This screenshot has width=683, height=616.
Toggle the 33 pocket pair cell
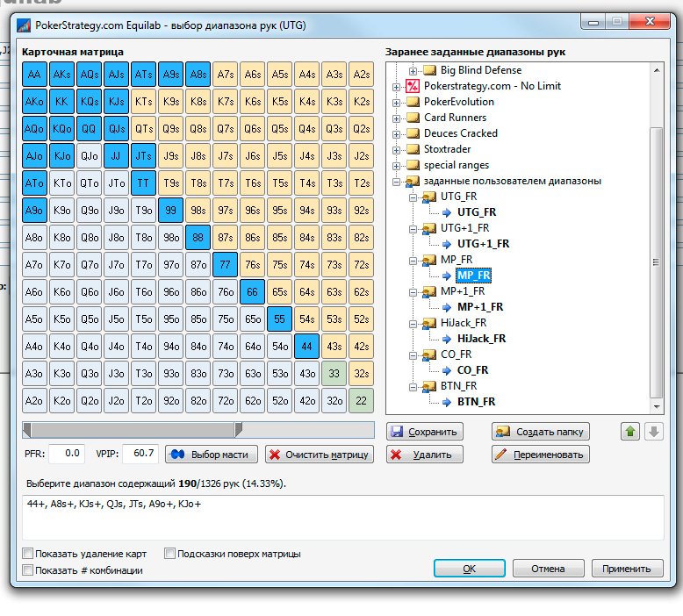334,374
